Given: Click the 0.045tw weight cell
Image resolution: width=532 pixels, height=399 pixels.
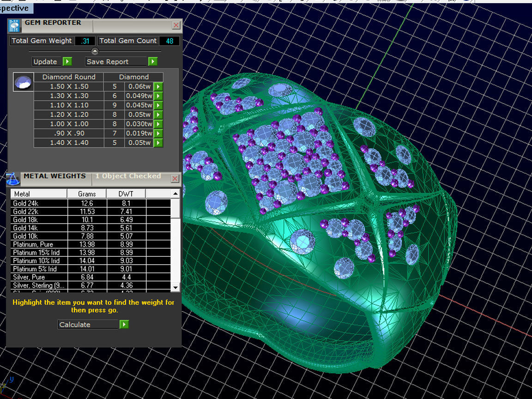Looking at the screenshot, I should pos(139,105).
